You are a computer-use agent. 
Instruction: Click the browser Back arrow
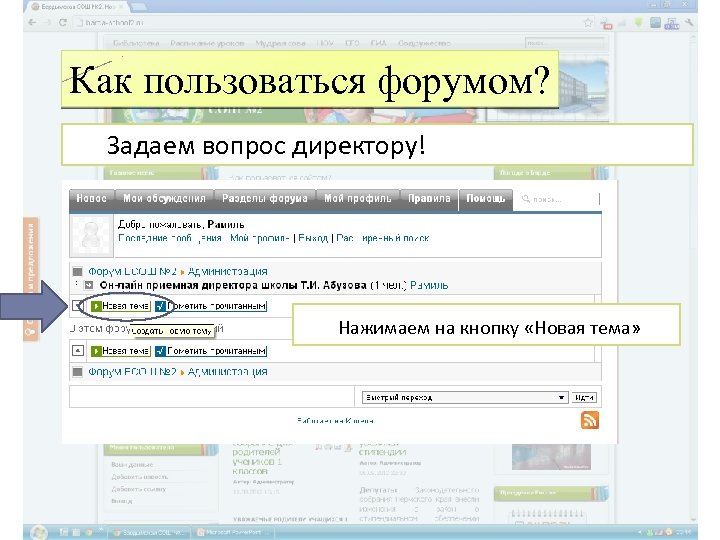point(32,22)
